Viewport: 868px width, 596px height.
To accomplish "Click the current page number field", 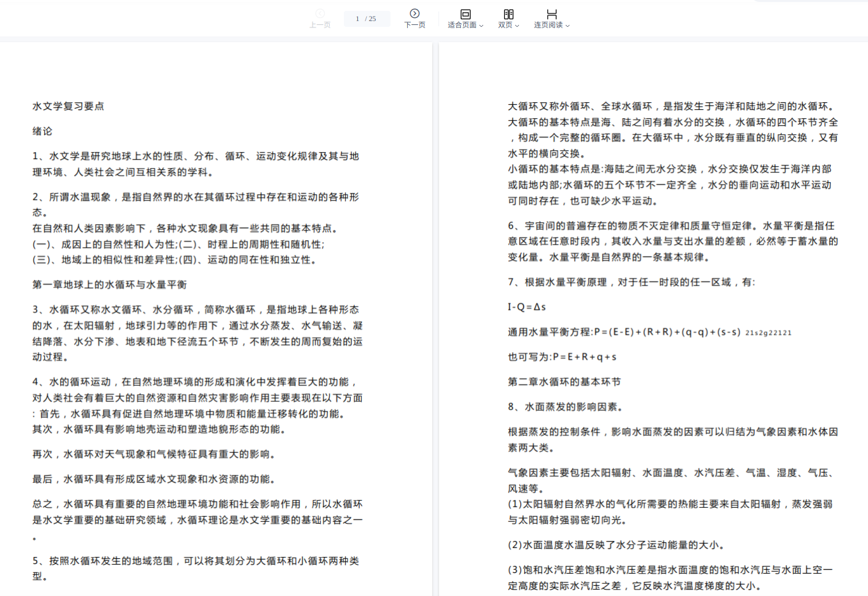I will (357, 19).
